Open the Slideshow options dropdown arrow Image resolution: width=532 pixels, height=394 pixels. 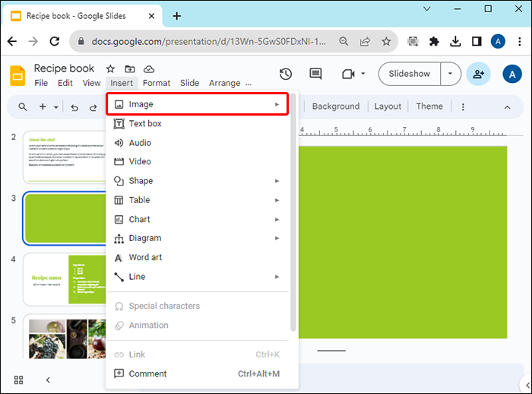450,74
